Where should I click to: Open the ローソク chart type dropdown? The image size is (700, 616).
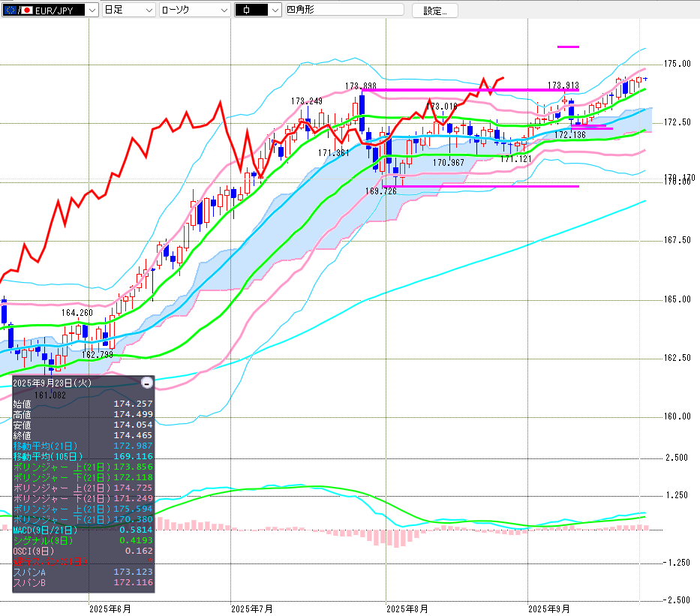click(x=194, y=10)
